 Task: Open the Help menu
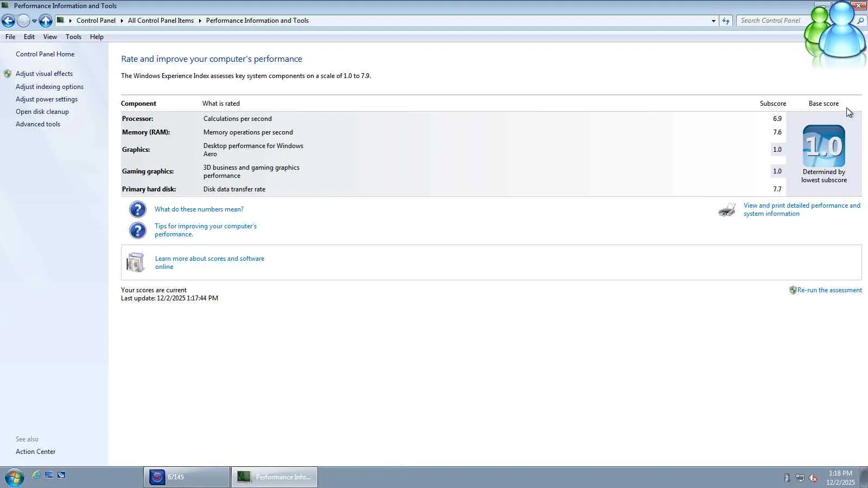(x=97, y=37)
